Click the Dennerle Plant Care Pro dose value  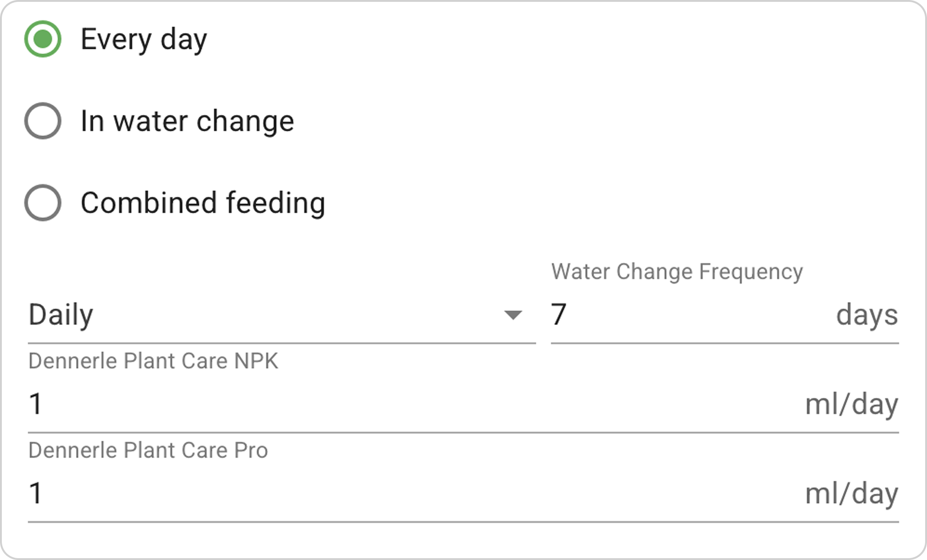pyautogui.click(x=36, y=493)
